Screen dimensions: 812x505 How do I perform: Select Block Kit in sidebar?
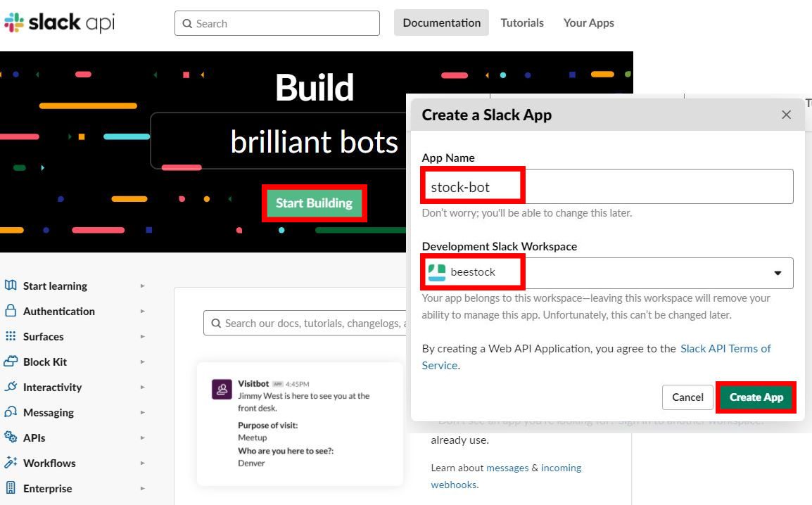click(45, 362)
